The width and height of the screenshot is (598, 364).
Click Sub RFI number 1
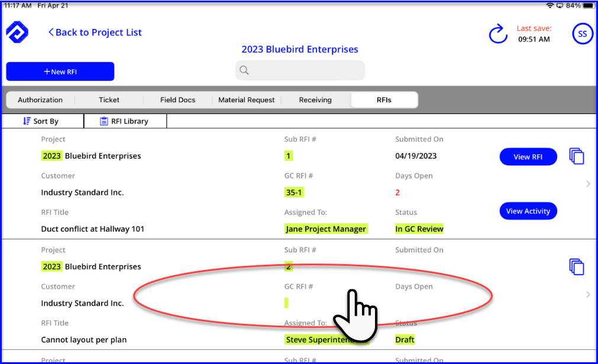pyautogui.click(x=288, y=156)
